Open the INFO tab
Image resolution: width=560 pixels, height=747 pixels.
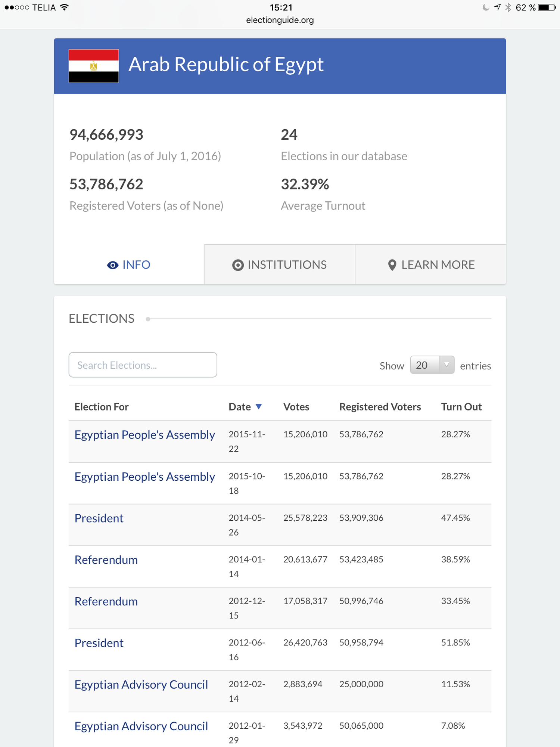click(129, 264)
